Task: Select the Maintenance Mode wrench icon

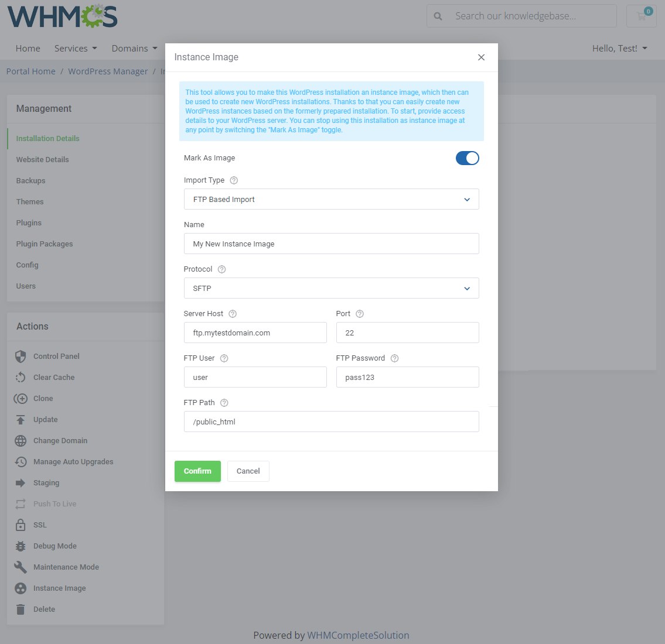Action: point(20,567)
